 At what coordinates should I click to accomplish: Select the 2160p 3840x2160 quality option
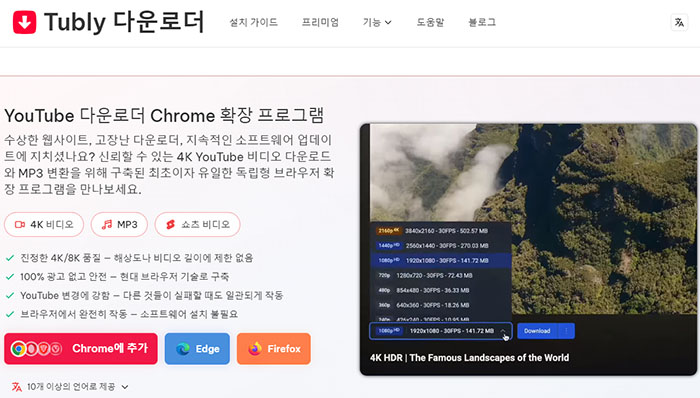click(441, 231)
